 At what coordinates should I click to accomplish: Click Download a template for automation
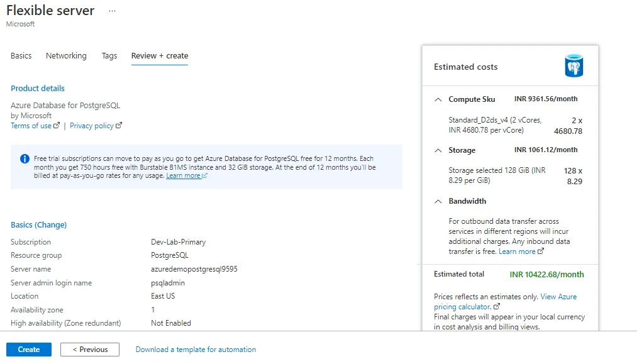coord(195,349)
